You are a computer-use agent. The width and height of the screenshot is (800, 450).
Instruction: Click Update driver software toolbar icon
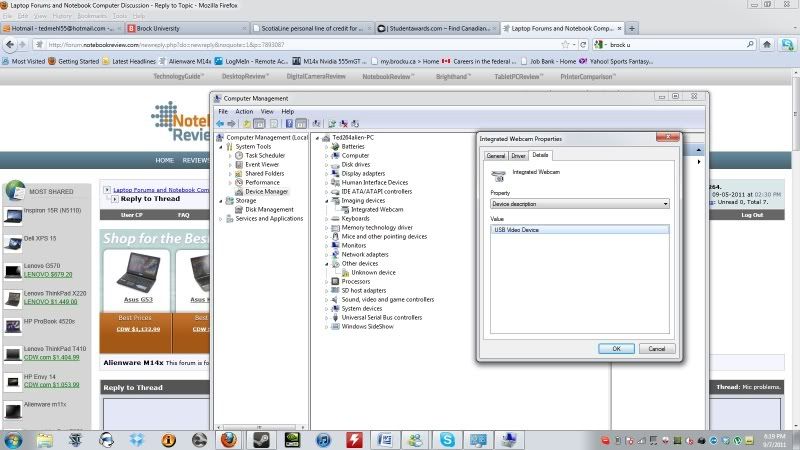click(332, 123)
